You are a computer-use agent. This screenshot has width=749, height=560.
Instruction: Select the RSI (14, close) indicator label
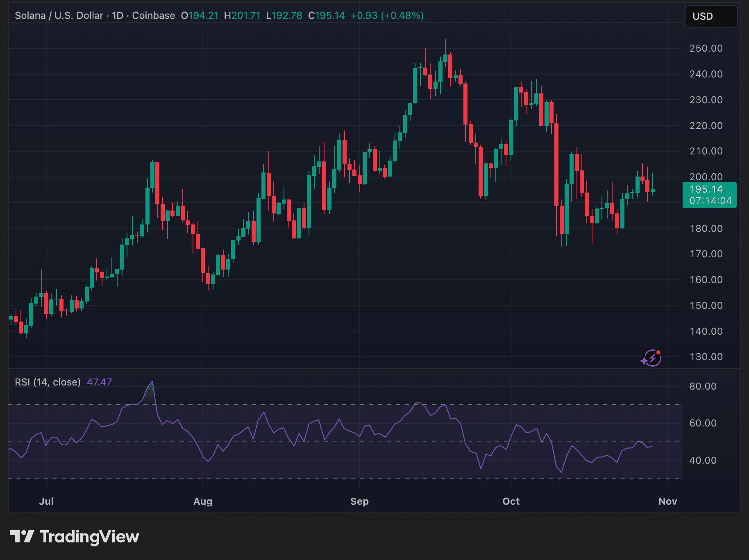click(x=48, y=381)
